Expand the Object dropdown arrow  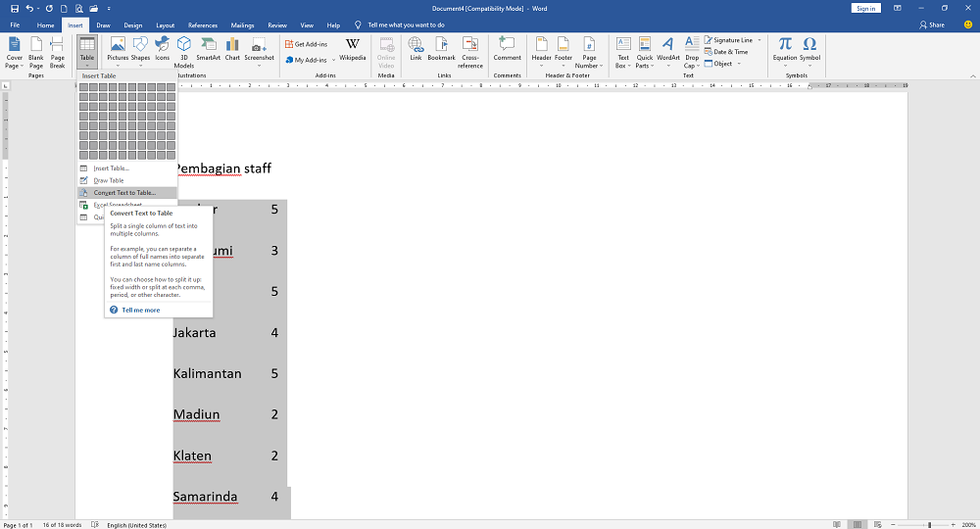click(x=739, y=64)
